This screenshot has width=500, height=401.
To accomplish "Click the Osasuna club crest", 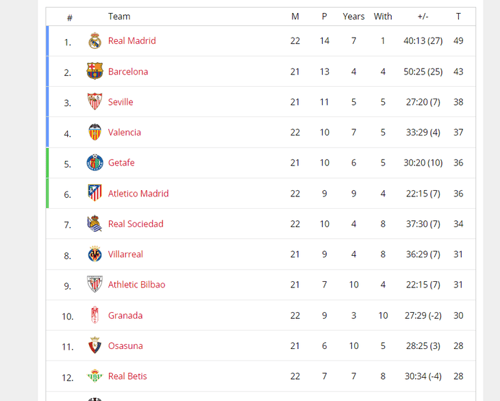I will point(95,345).
